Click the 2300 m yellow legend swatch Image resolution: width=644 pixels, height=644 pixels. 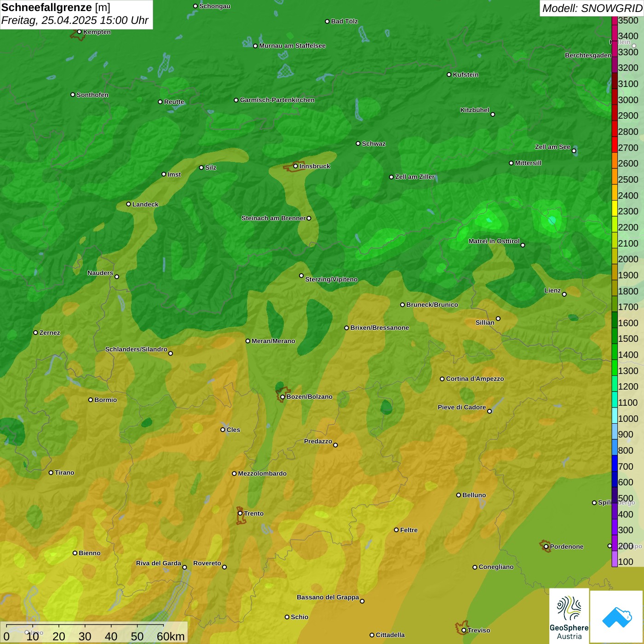pyautogui.click(x=615, y=208)
